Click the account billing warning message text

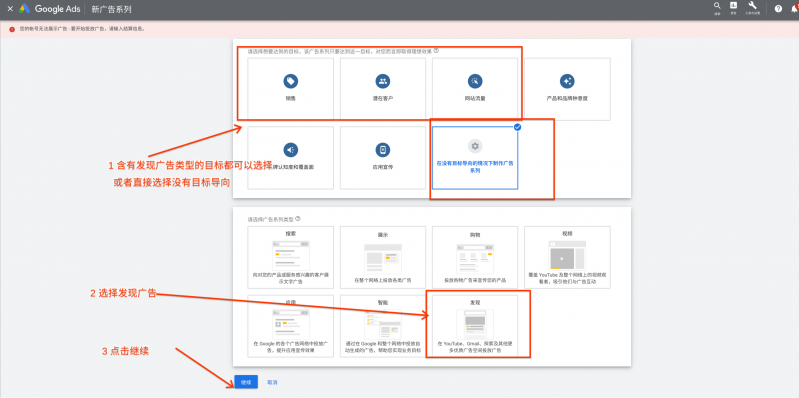(x=82, y=29)
